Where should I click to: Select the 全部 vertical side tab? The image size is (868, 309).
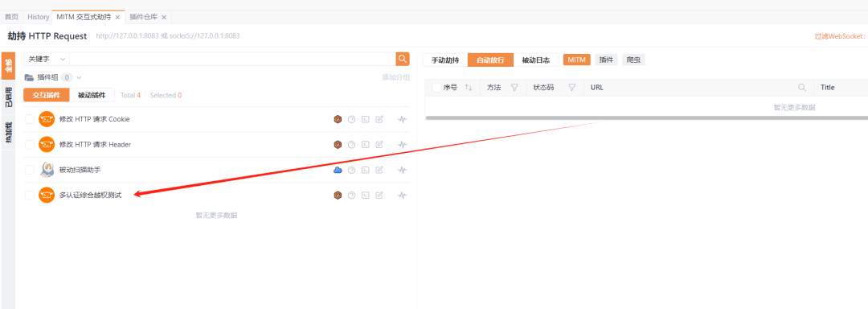point(8,65)
